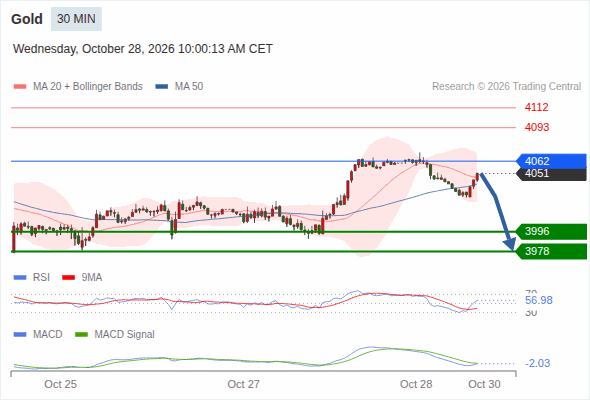Click the 30 MIN timeframe button
Screen dimensions: 590x400
coord(76,19)
